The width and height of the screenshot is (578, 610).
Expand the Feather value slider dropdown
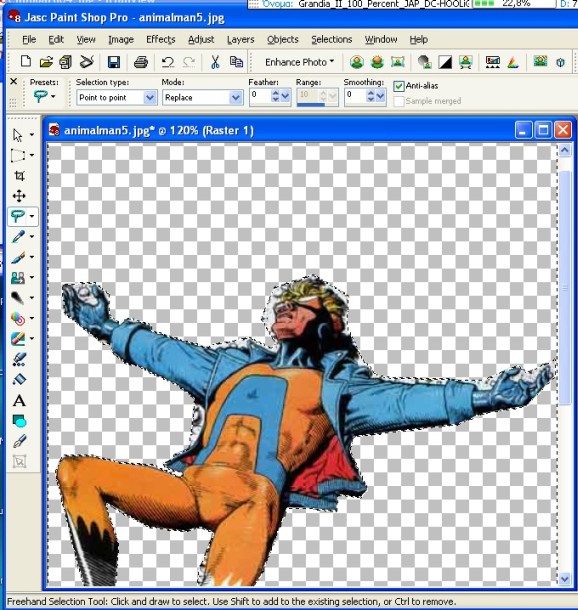pos(285,95)
